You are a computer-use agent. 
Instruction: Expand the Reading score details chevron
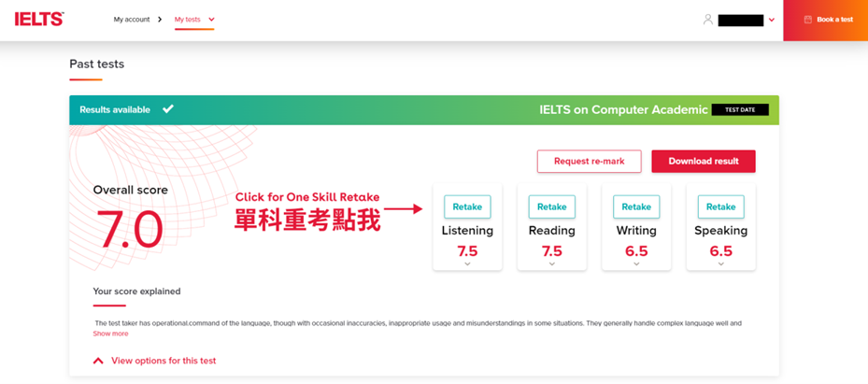point(552,263)
